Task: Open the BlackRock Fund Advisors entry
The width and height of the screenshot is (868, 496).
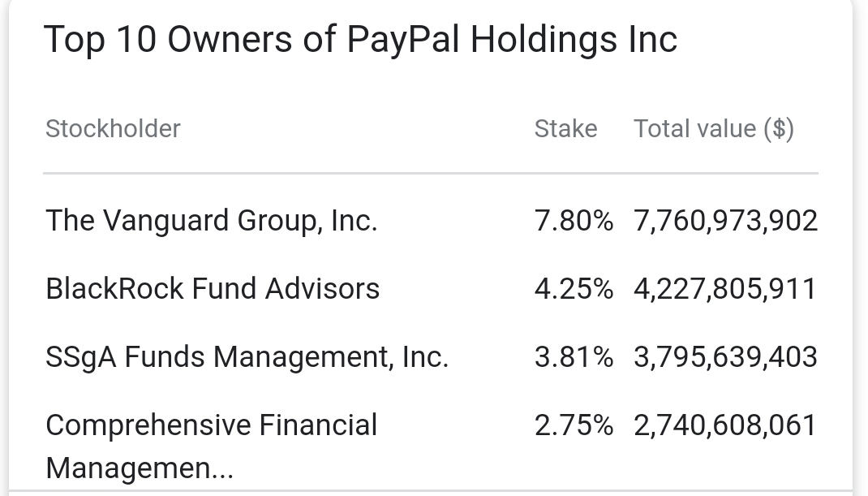Action: pyautogui.click(x=213, y=288)
